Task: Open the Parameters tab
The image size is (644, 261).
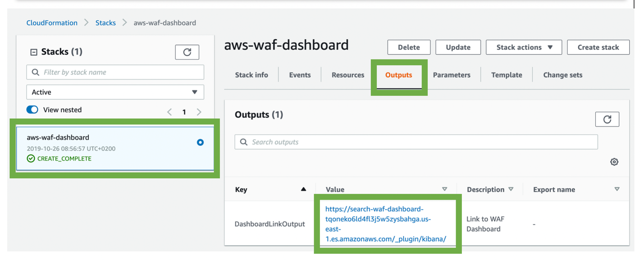Action: pyautogui.click(x=452, y=75)
